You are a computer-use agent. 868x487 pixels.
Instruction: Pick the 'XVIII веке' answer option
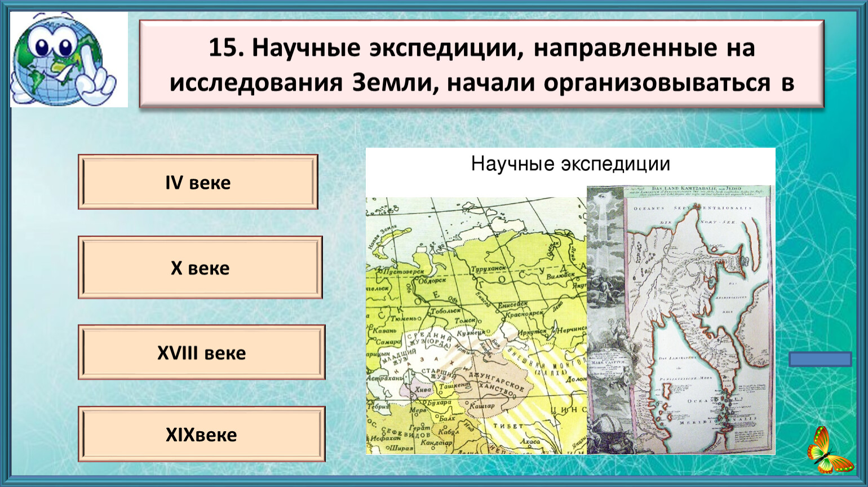tap(202, 352)
